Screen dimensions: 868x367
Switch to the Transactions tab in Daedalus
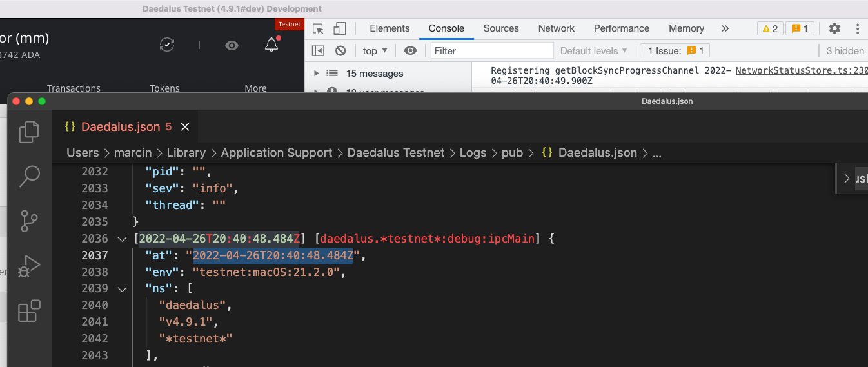(74, 88)
